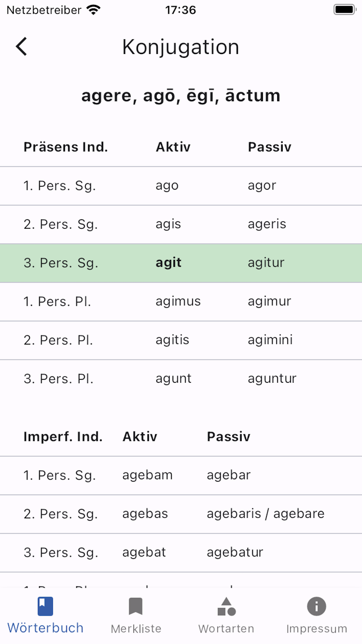Open the Impressum info icon
Viewport: 362px width, 644px height.
(x=317, y=606)
